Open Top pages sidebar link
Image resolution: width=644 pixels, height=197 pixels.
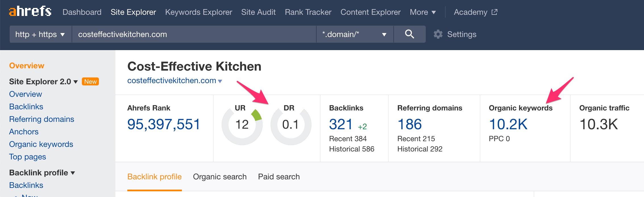coord(28,157)
